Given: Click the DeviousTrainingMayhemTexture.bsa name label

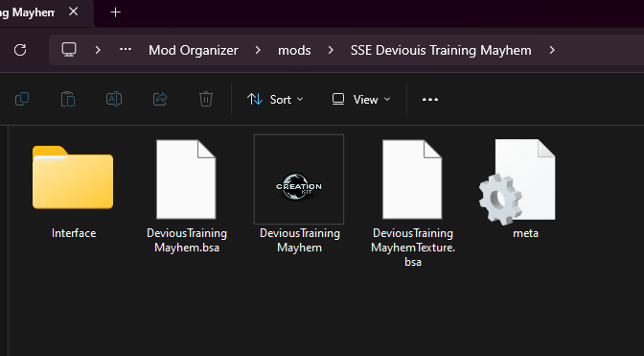Looking at the screenshot, I should [x=413, y=248].
